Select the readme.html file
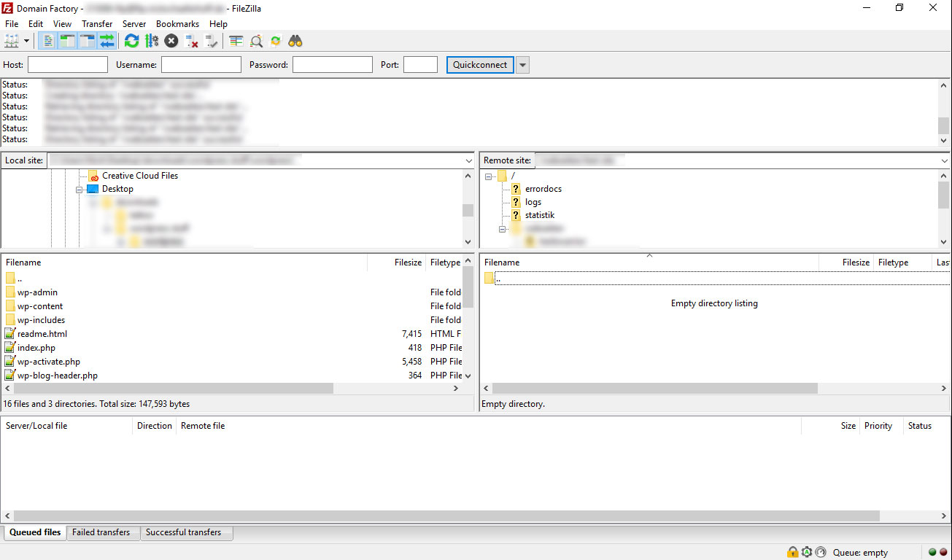The height and width of the screenshot is (560, 952). pyautogui.click(x=42, y=334)
